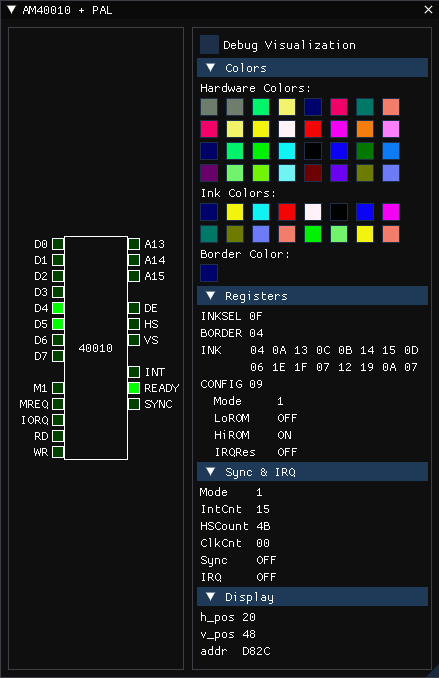The height and width of the screenshot is (678, 439).
Task: Click the M1 pin indicator
Action: pos(58,388)
